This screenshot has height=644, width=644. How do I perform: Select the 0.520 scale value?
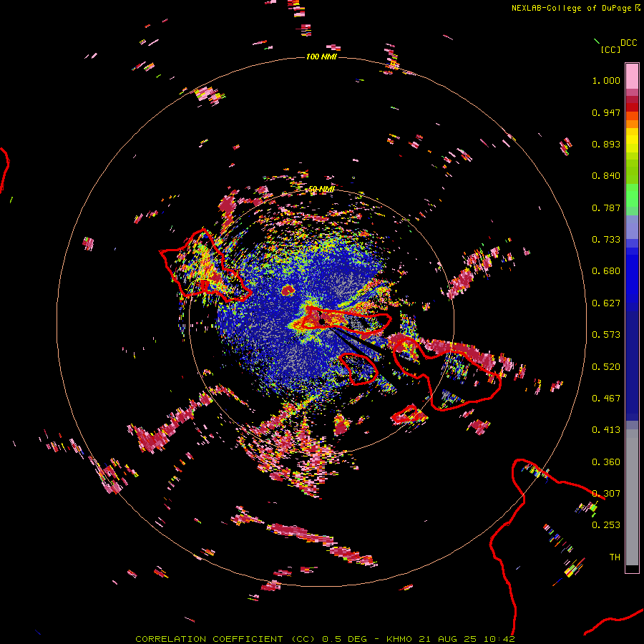click(x=606, y=367)
